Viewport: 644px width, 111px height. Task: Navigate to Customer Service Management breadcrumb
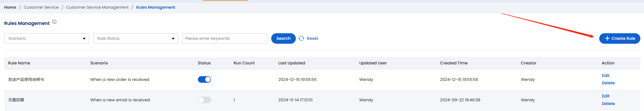97,7
